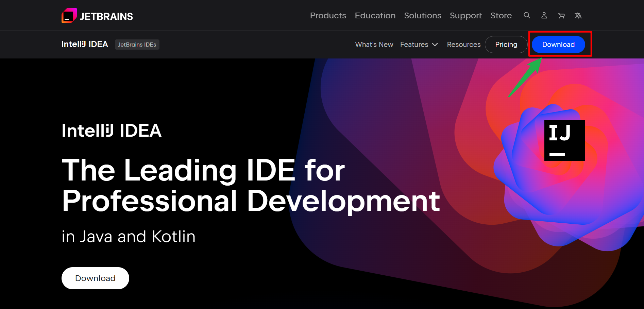Click the JetBrains IDEs tag
This screenshot has width=644, height=309.
coord(137,45)
